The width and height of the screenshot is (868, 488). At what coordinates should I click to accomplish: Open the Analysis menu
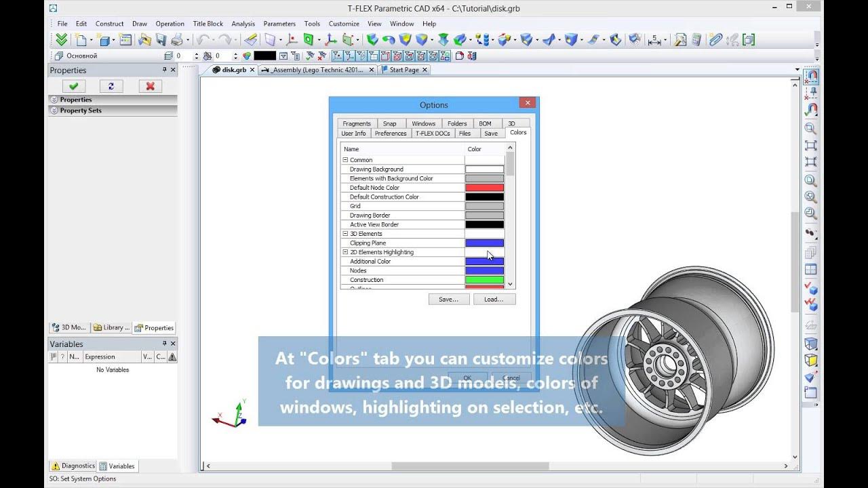coord(243,24)
